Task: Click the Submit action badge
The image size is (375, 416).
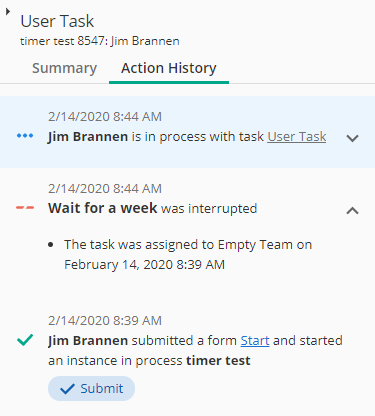Action: [91, 389]
